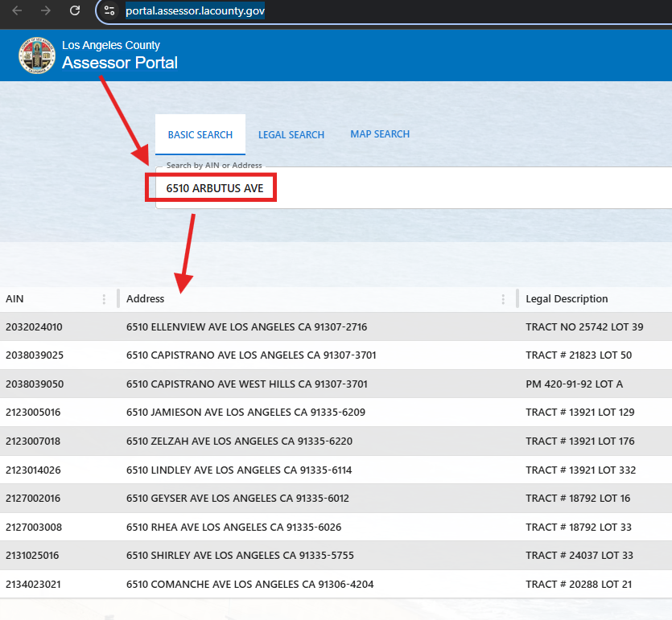Click the Los Angeles County seal logo

[35, 55]
